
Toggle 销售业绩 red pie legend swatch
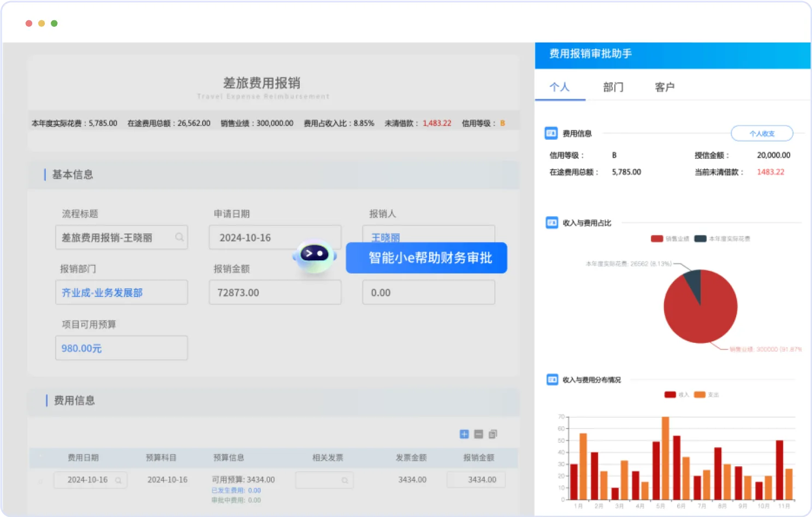pos(657,239)
